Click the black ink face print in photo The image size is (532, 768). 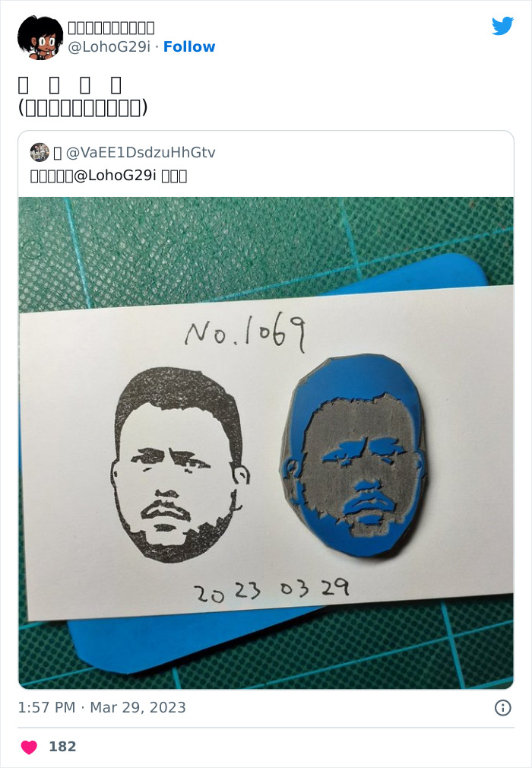[x=180, y=465]
